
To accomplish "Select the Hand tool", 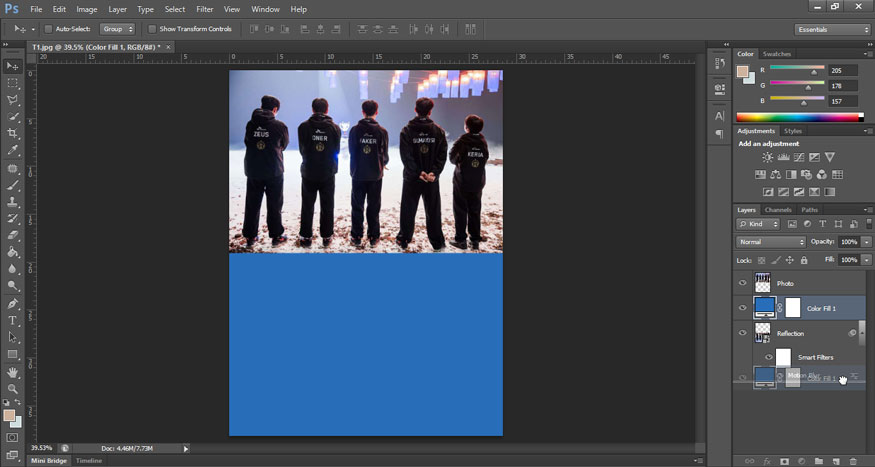I will coord(13,371).
